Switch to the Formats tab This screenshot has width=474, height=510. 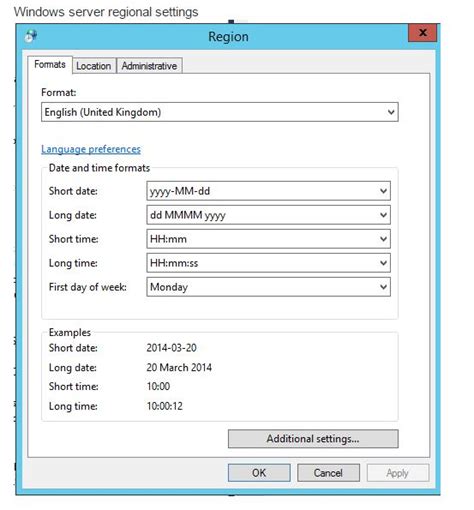coord(50,64)
